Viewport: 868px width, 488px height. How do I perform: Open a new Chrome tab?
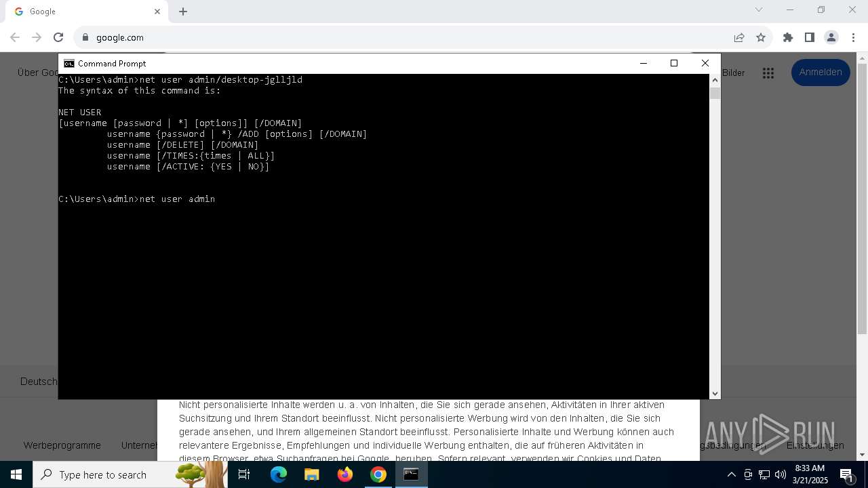[183, 12]
